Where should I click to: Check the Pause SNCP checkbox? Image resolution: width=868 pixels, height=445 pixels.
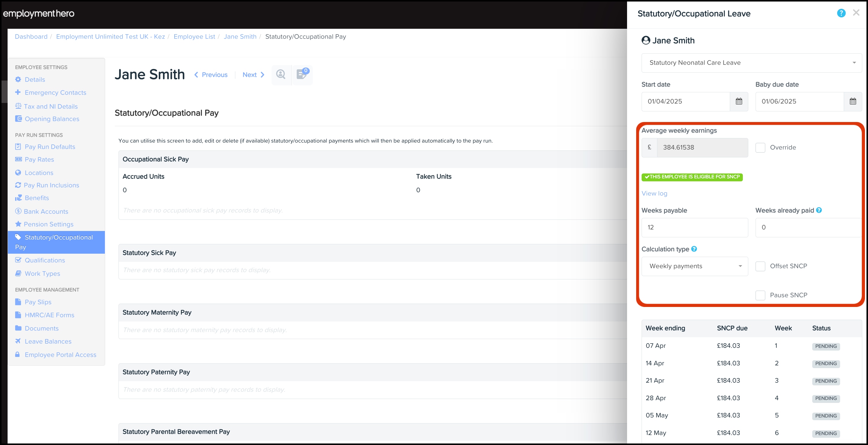(760, 295)
